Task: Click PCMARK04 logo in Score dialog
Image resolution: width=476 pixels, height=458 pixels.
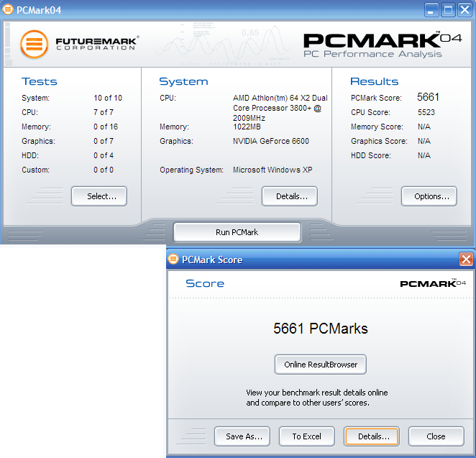Action: (433, 283)
